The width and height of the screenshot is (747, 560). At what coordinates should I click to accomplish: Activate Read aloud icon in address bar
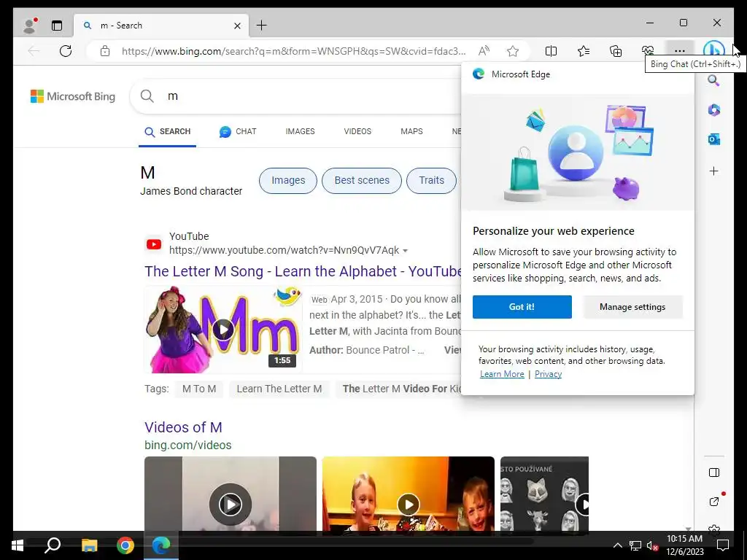tap(484, 51)
